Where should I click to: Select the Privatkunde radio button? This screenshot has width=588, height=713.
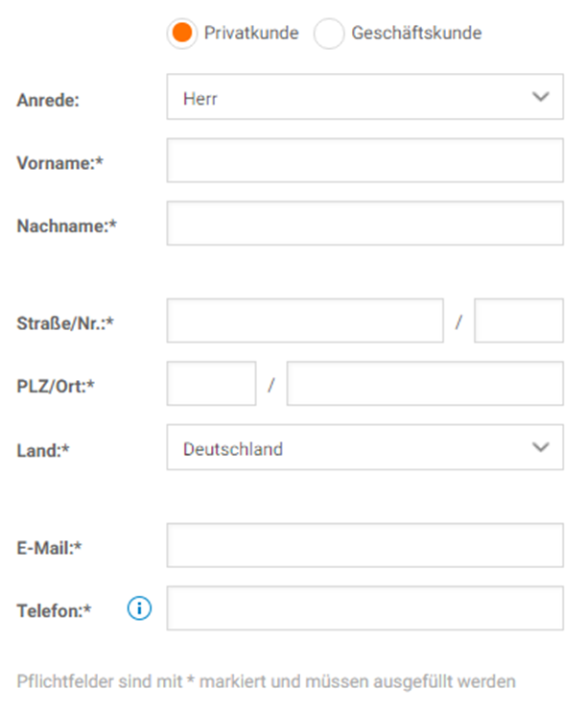coord(182,33)
